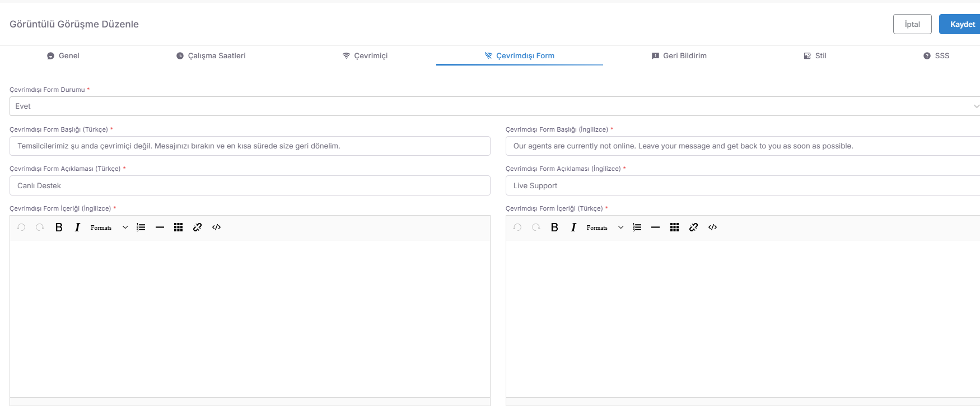Insert numbered list in English content editor
This screenshot has height=414, width=980.
click(141, 227)
